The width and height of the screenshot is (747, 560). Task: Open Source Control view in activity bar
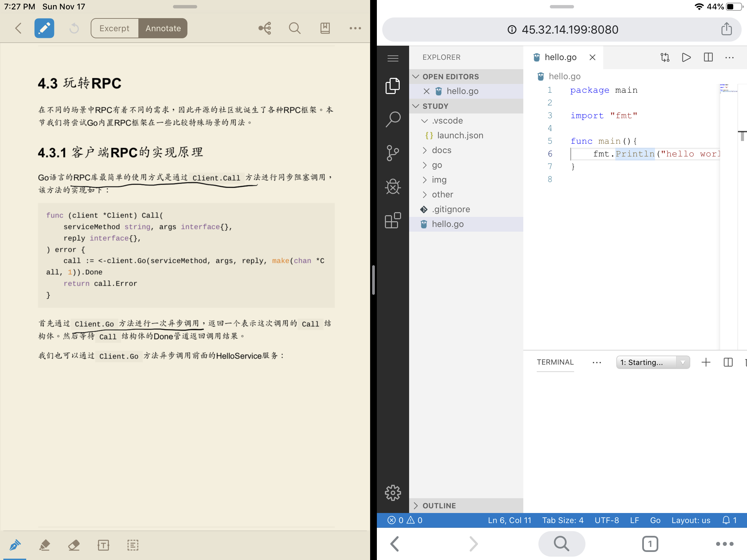pyautogui.click(x=393, y=153)
